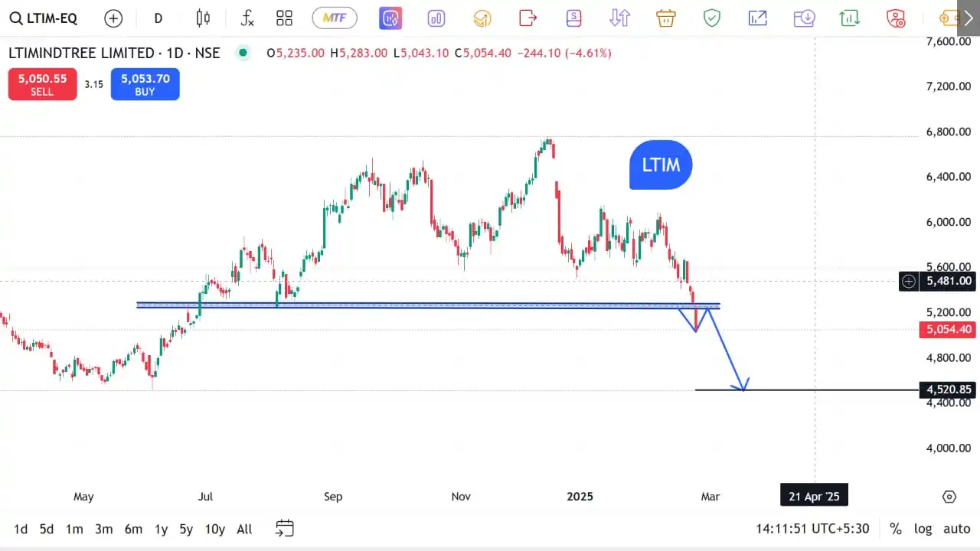980x551 pixels.
Task: Click the LTIM blue badge on the chart
Action: click(x=660, y=165)
